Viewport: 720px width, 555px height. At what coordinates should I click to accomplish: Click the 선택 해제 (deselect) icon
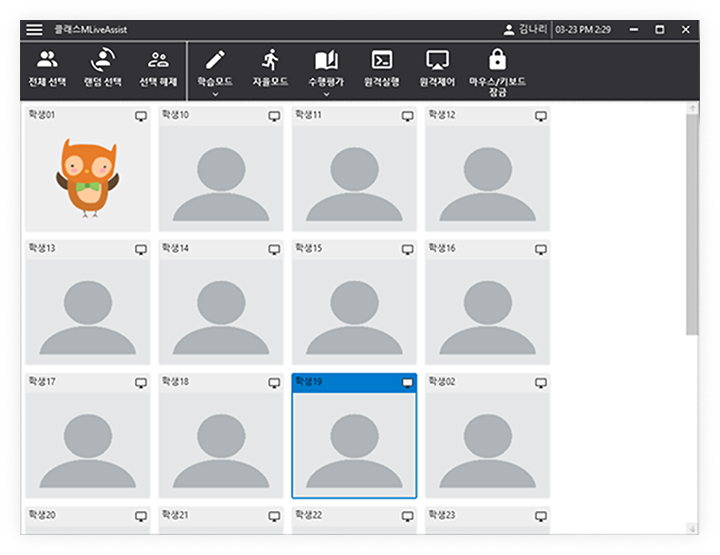click(x=158, y=61)
